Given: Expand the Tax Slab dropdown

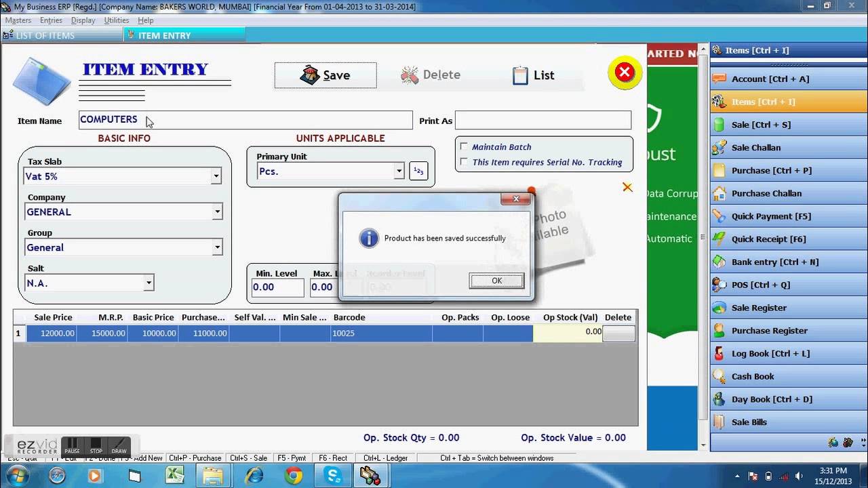Looking at the screenshot, I should click(x=216, y=176).
